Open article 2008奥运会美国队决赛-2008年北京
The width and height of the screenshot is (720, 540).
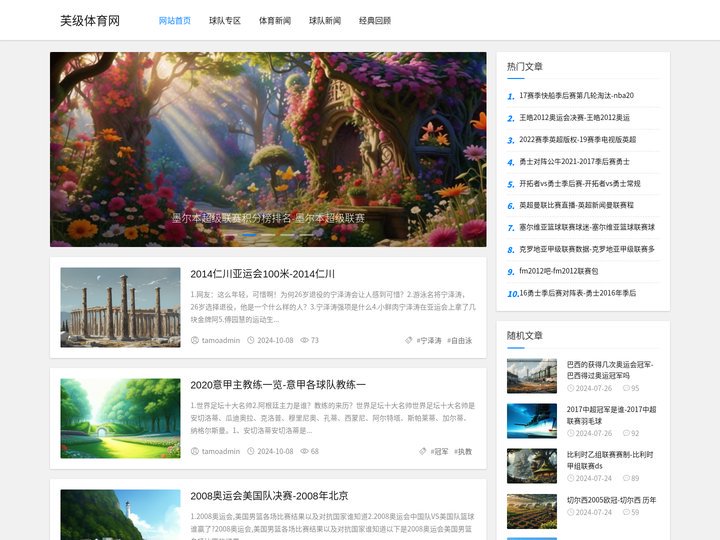[270, 496]
